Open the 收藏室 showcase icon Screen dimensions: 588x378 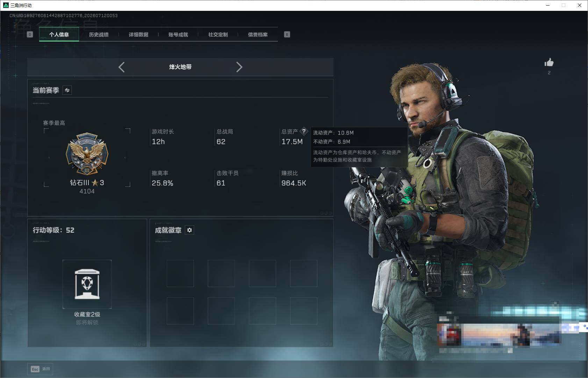pos(87,284)
